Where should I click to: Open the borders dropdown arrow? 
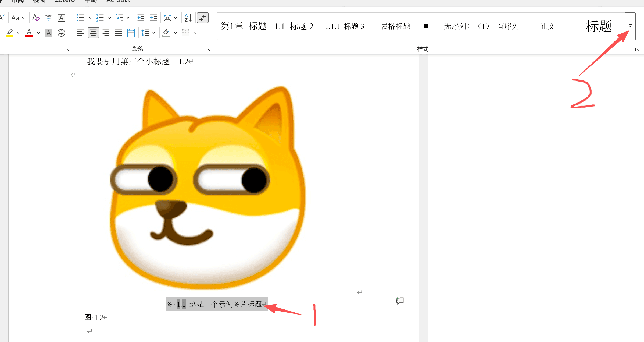click(195, 33)
